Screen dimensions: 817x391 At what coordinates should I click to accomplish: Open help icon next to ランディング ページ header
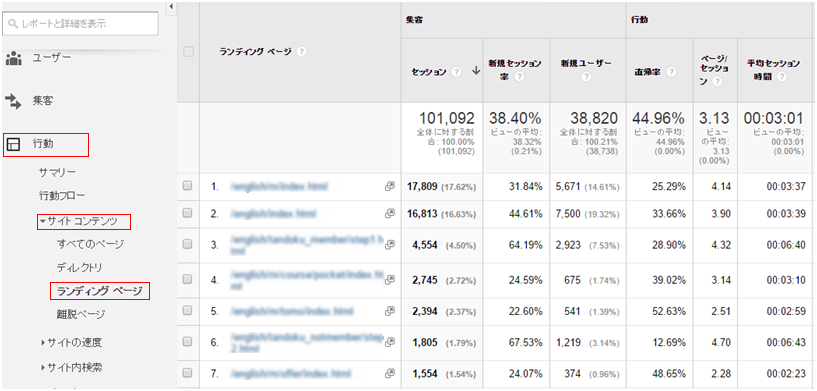301,52
